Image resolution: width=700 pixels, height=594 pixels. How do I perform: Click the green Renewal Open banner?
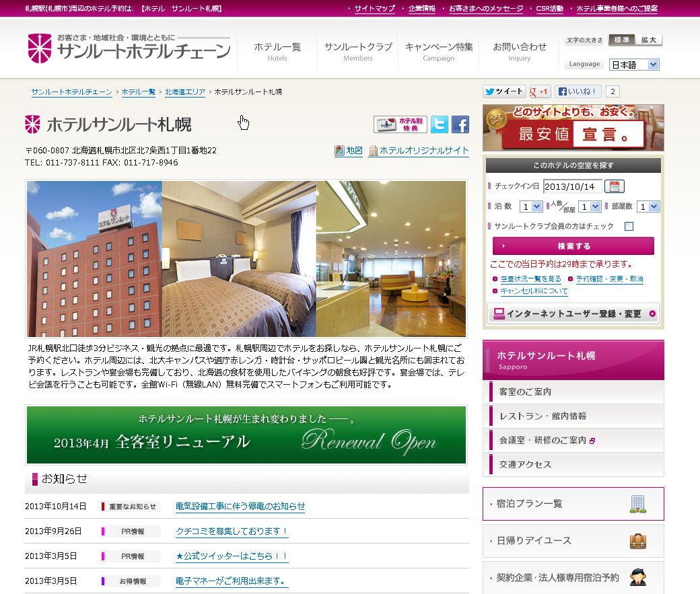click(x=246, y=435)
